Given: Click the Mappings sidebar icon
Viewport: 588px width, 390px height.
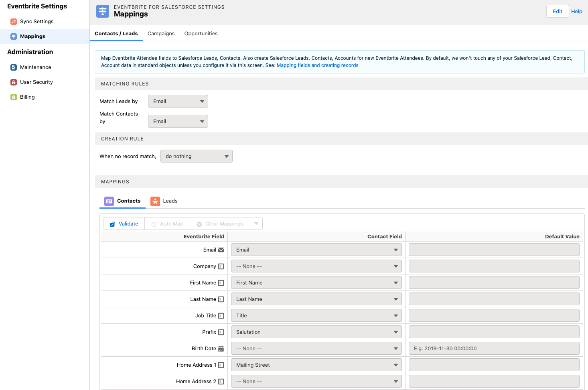Looking at the screenshot, I should pos(14,37).
